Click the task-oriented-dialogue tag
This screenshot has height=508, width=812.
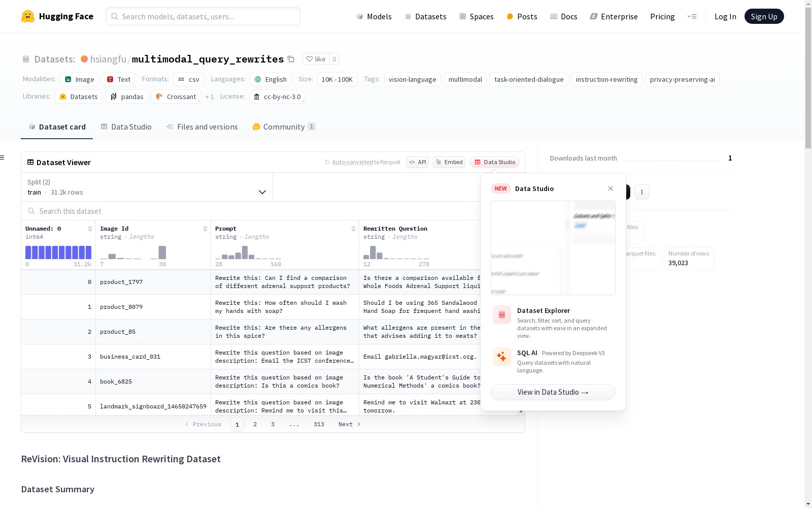click(x=529, y=79)
